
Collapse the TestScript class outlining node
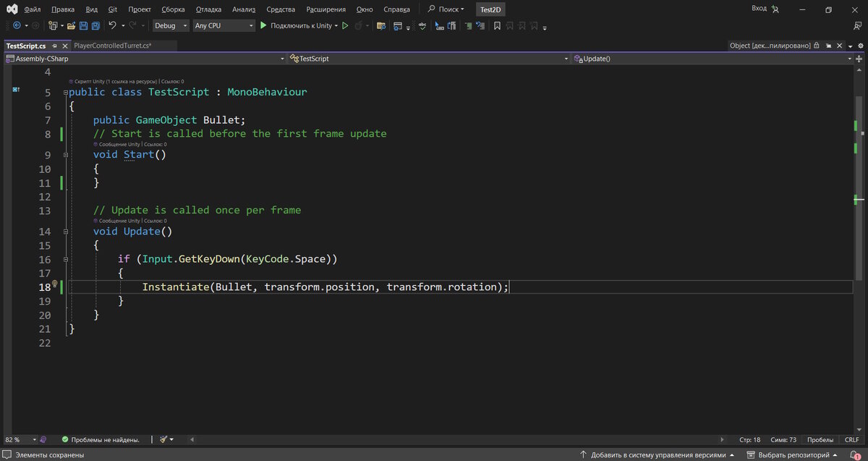[66, 93]
